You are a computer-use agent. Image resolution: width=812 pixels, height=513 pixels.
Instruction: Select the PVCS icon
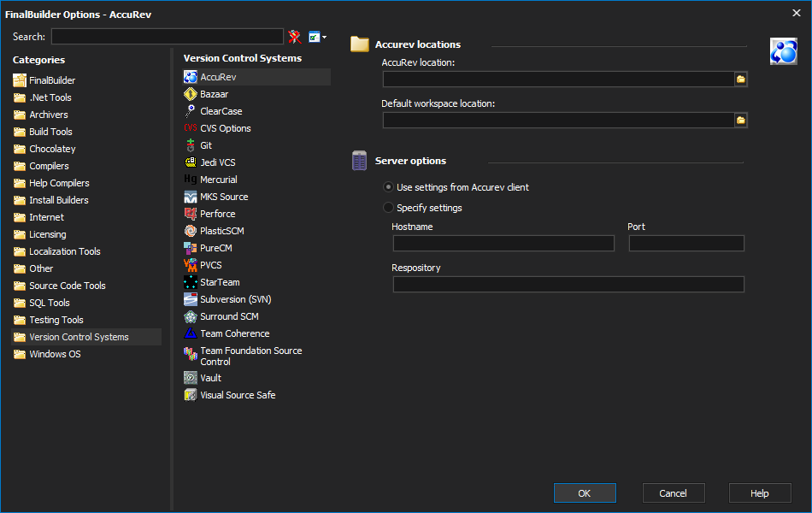(x=191, y=265)
